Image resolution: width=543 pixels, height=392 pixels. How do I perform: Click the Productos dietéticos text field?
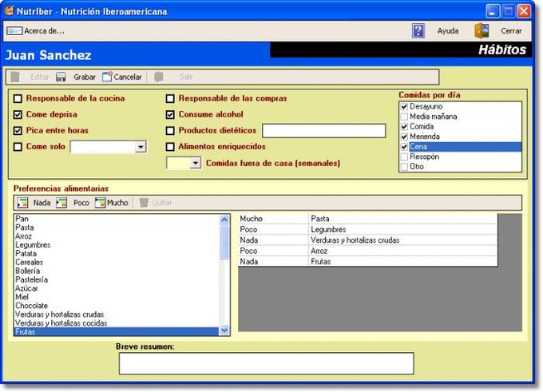(323, 131)
